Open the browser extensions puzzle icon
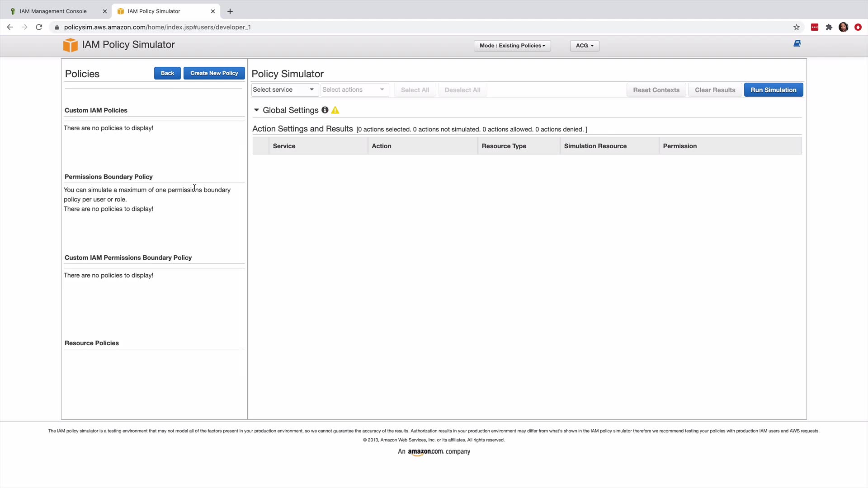868x488 pixels. coord(829,27)
